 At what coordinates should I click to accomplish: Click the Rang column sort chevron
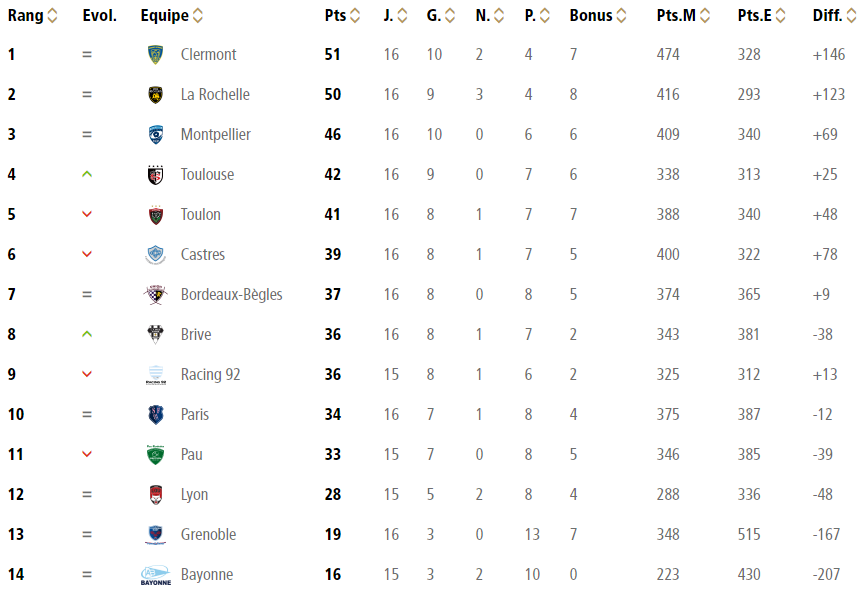[53, 15]
